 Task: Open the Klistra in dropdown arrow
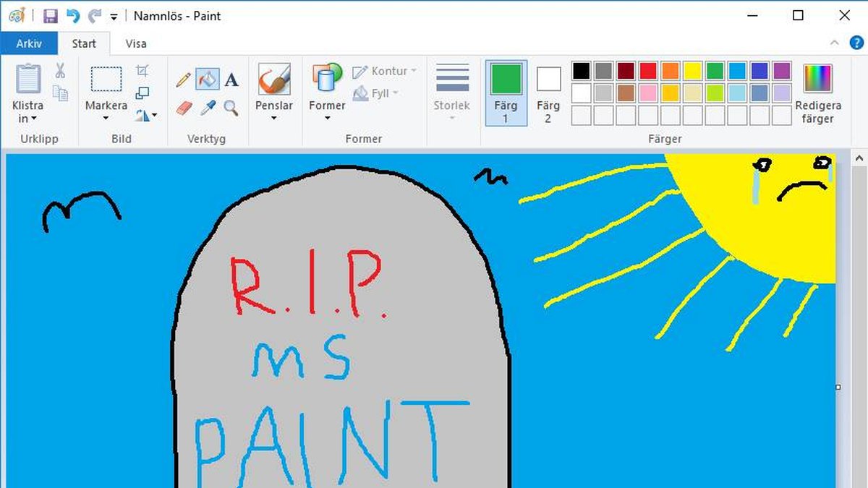(x=33, y=119)
